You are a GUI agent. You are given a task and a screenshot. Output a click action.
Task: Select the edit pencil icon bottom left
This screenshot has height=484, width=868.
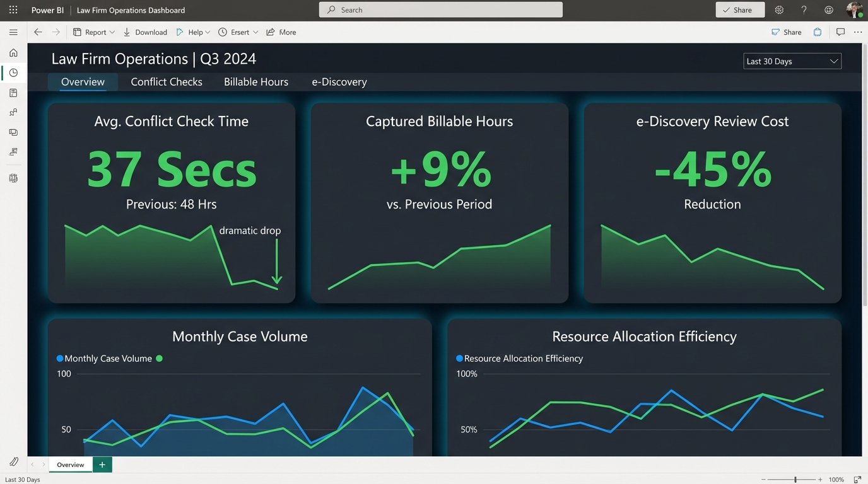13,461
